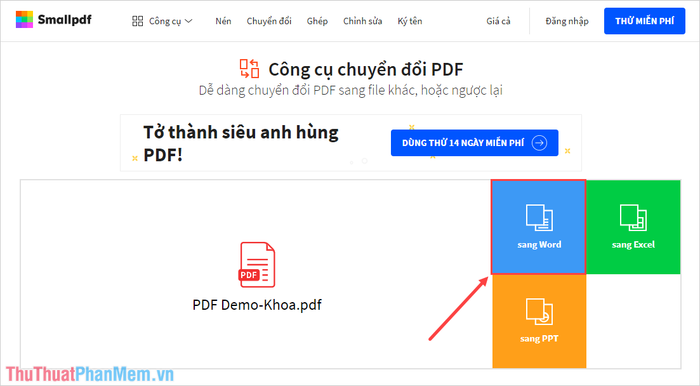Open the Công cụ tools grid icon
Image resolution: width=700 pixels, height=386 pixels.
coord(138,21)
